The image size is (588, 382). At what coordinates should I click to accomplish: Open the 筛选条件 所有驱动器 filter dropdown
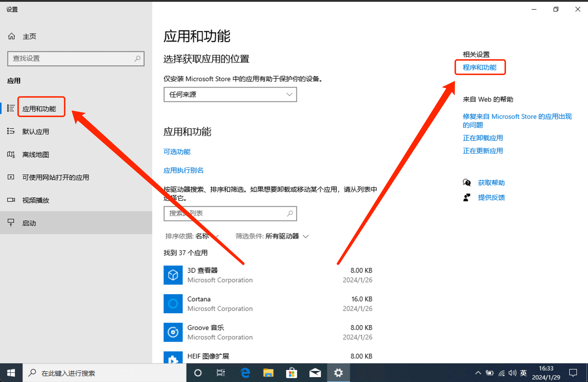click(x=272, y=236)
